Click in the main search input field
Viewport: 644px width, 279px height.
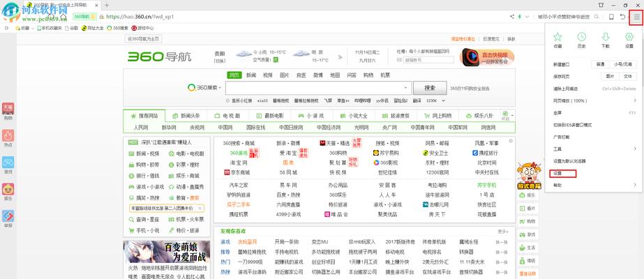click(318, 88)
